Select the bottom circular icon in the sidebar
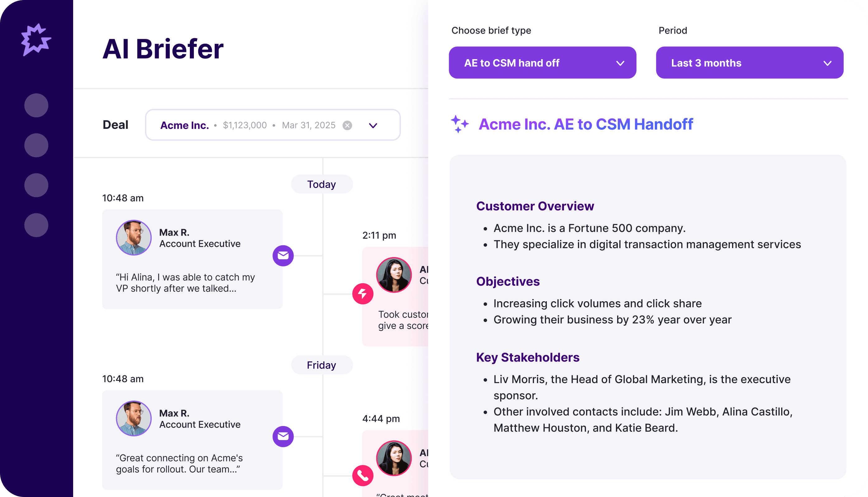Image resolution: width=868 pixels, height=497 pixels. pyautogui.click(x=36, y=225)
